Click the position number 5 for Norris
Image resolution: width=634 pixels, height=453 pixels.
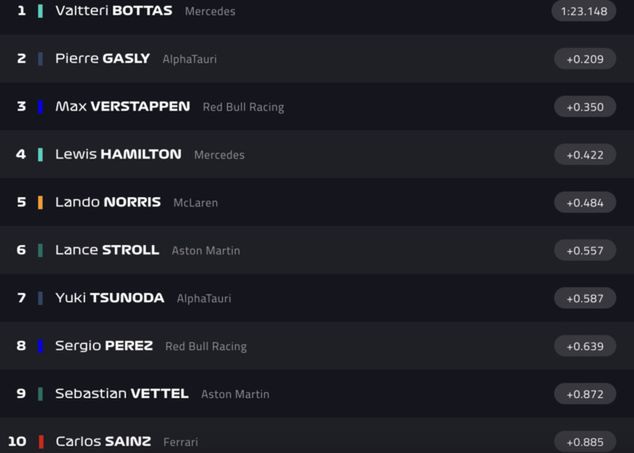coord(21,202)
